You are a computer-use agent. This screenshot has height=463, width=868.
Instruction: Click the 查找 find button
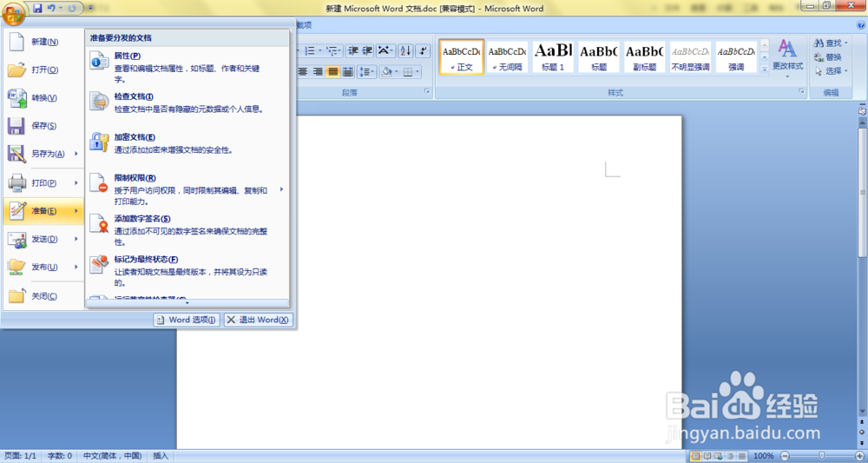[x=832, y=43]
